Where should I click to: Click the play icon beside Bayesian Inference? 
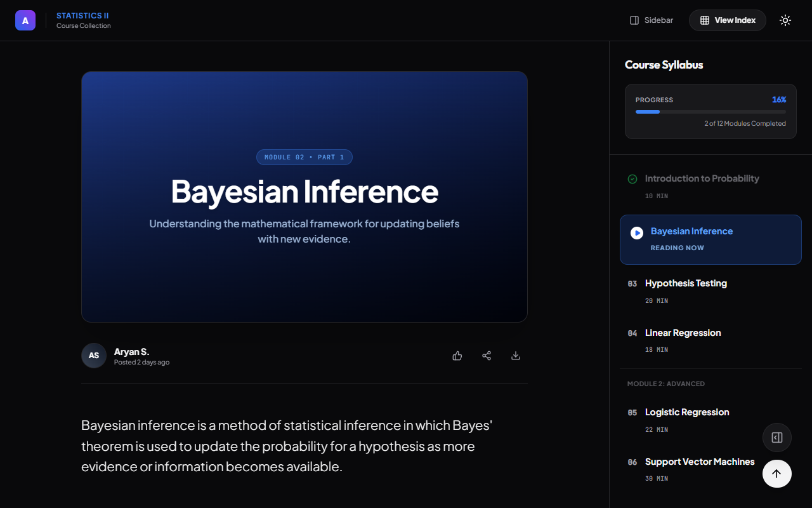636,233
